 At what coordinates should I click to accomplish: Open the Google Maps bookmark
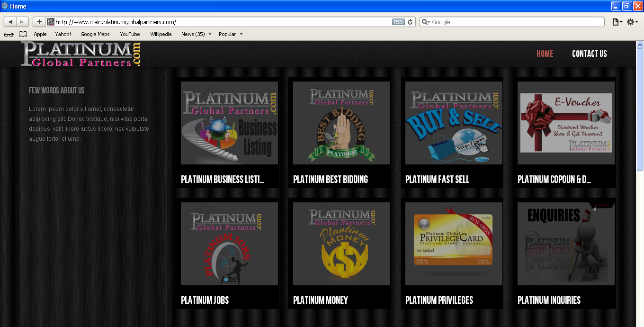[95, 34]
